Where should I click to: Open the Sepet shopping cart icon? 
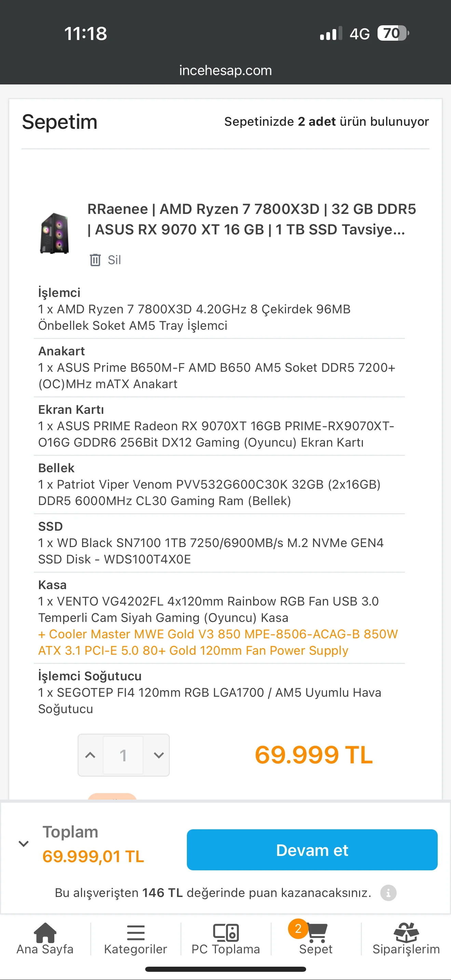coord(317,934)
